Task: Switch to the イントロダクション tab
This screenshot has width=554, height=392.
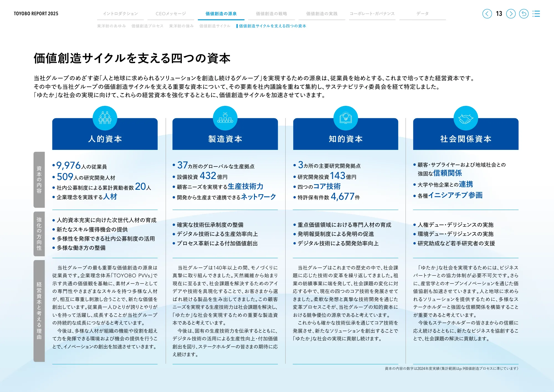Action: point(120,13)
